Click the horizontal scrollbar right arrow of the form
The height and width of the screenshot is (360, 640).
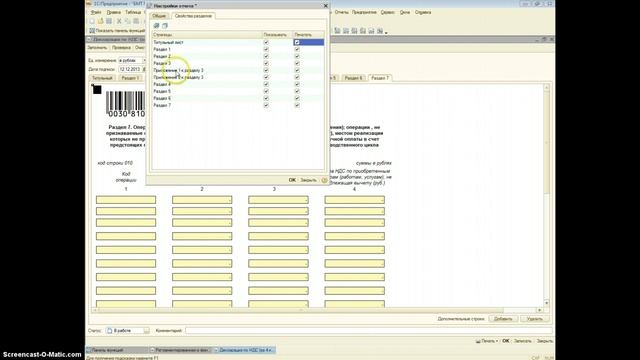pos(540,310)
